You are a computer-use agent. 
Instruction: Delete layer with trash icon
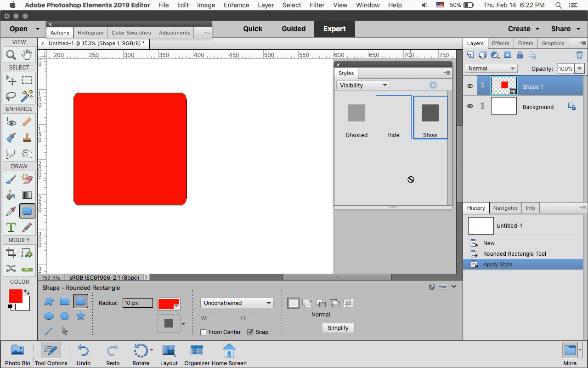579,55
